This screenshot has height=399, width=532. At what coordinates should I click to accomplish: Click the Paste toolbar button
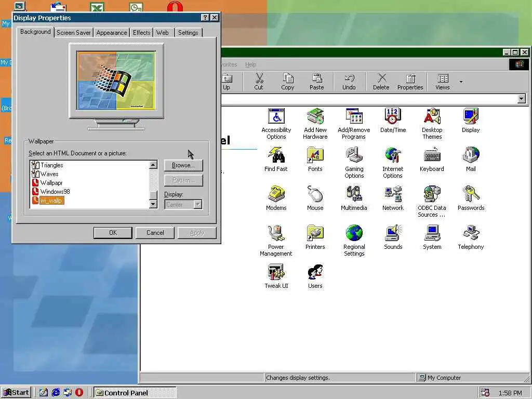[x=316, y=82]
